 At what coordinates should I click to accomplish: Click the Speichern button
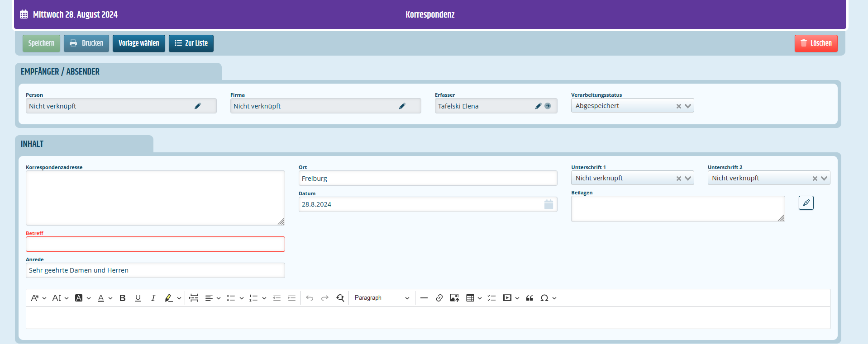41,43
